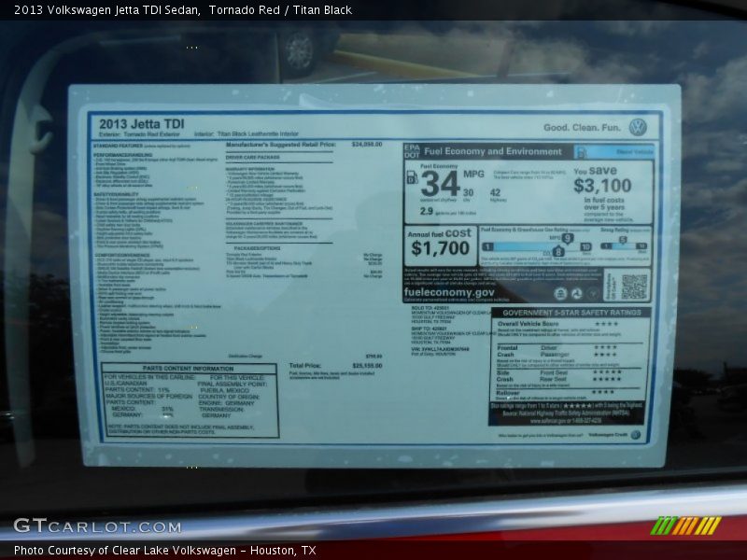Click the MSRP amount at top of price column
The height and width of the screenshot is (560, 747).
coord(367,145)
